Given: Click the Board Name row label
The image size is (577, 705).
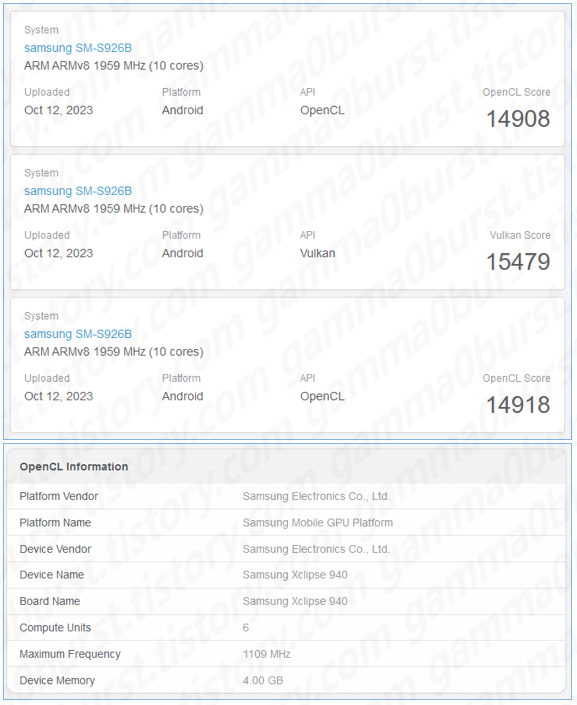Looking at the screenshot, I should pyautogui.click(x=49, y=602).
